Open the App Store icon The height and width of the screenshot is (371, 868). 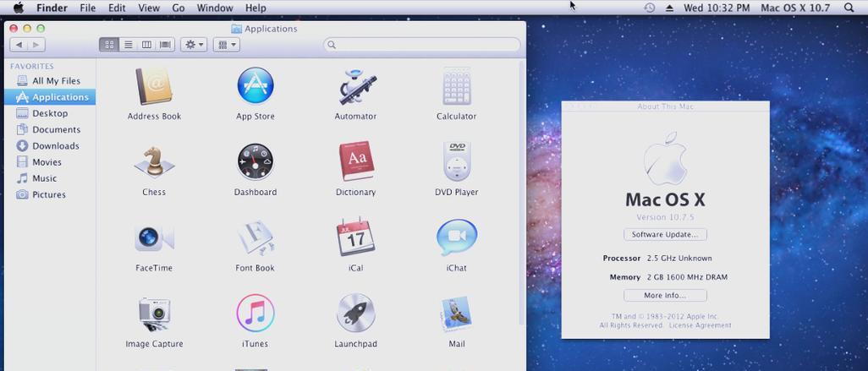point(255,86)
